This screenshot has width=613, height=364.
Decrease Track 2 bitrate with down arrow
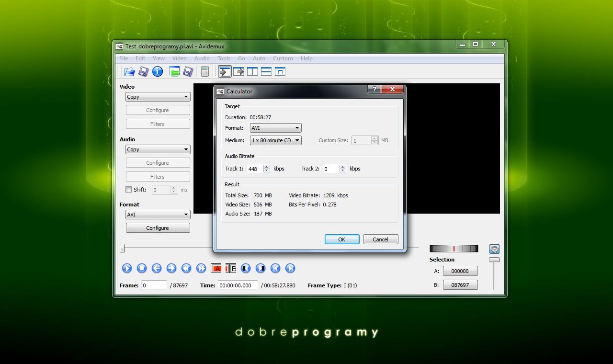click(x=343, y=171)
